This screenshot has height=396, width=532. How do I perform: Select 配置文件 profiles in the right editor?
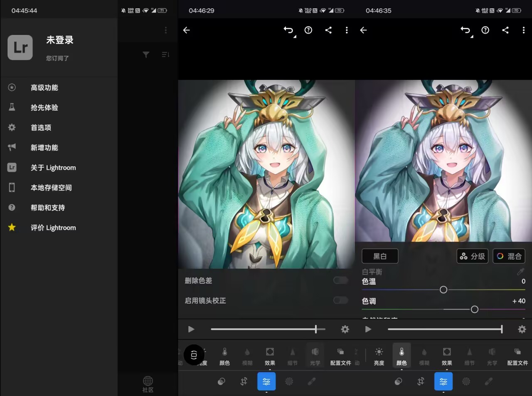coord(518,356)
